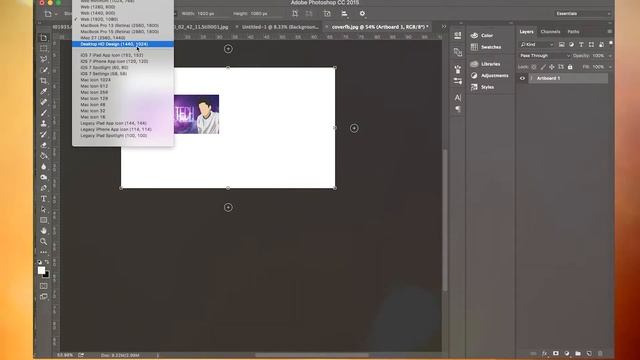Open the Essentials workspace dropdown
This screenshot has width=640, height=360.
pos(582,13)
